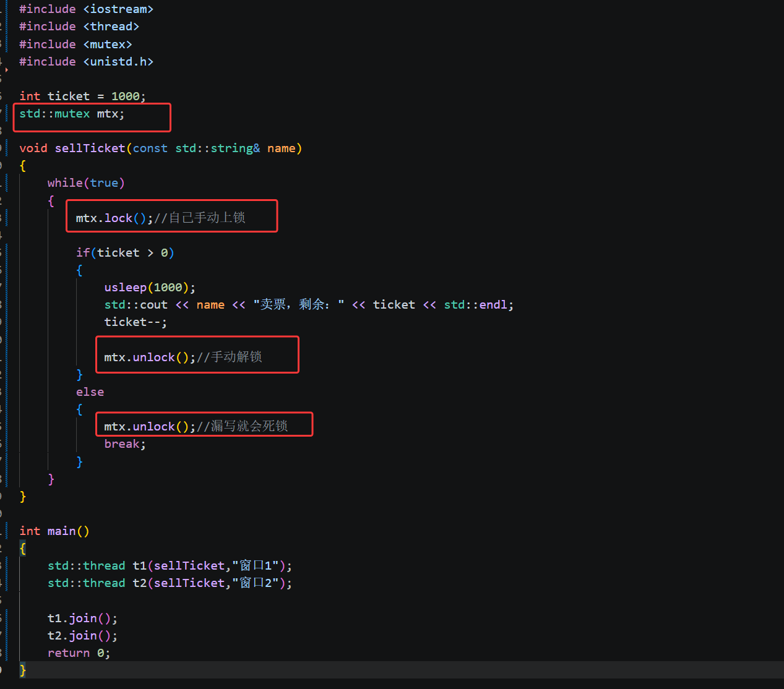The image size is (784, 689).
Task: Click the '#include <iostream>' line
Action: 86,9
